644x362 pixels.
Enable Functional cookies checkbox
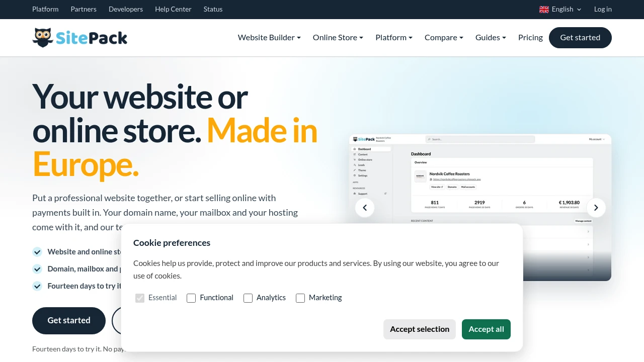click(x=191, y=298)
